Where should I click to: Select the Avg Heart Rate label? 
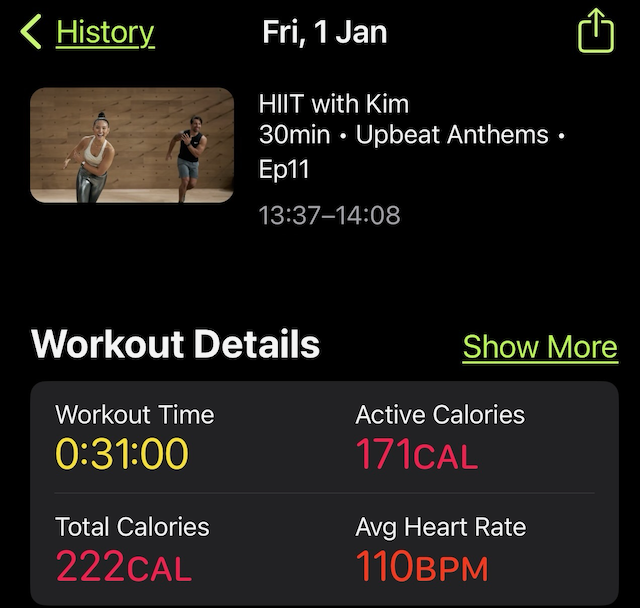[441, 527]
